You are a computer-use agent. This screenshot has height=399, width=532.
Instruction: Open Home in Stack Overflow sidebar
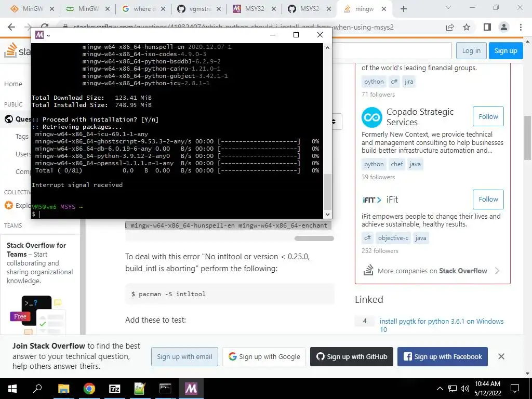coord(13,84)
